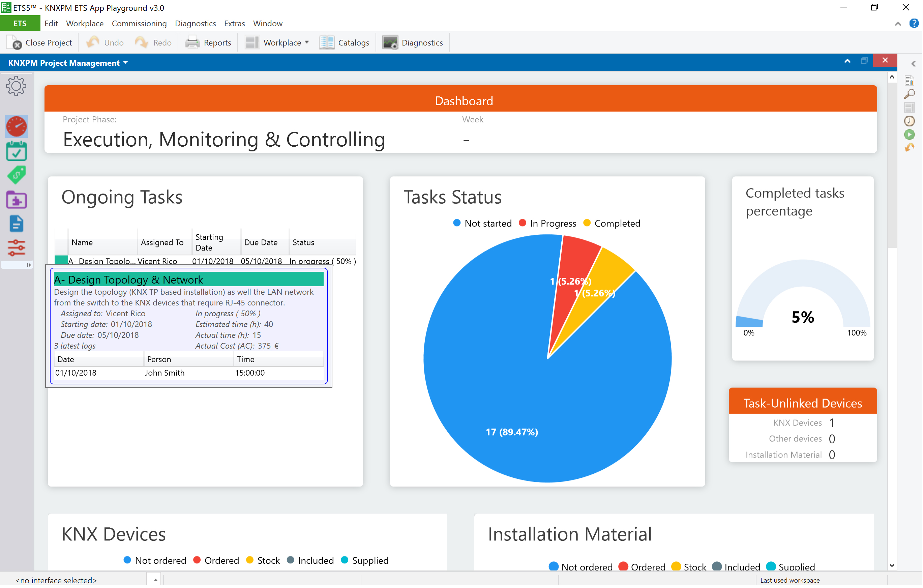
Task: Open Catalogs from the toolbar
Action: point(344,42)
